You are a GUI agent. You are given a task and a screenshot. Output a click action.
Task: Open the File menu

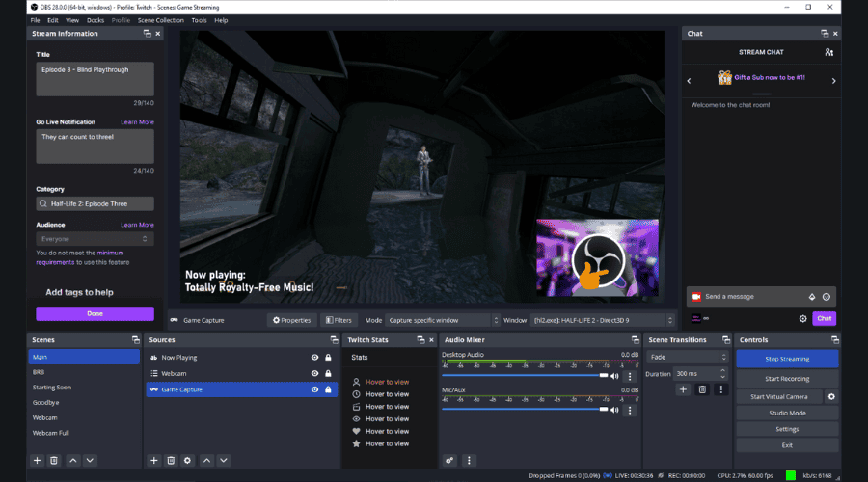[x=35, y=20]
